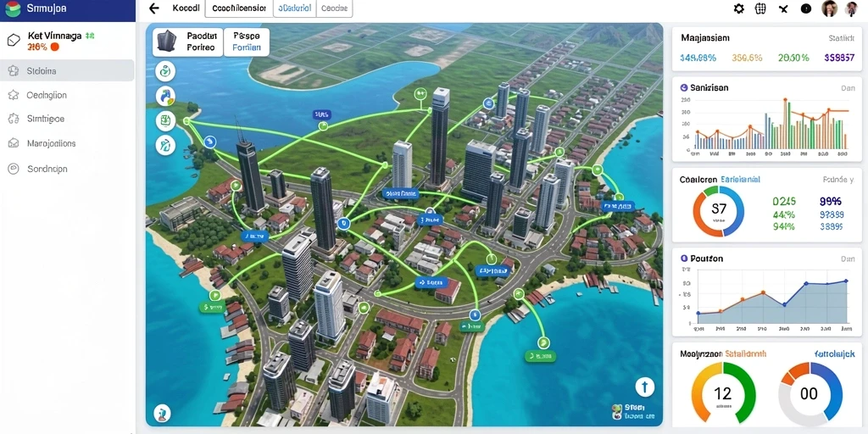The height and width of the screenshot is (434, 868).
Task: Click the up-arrow compass button on map
Action: [644, 386]
